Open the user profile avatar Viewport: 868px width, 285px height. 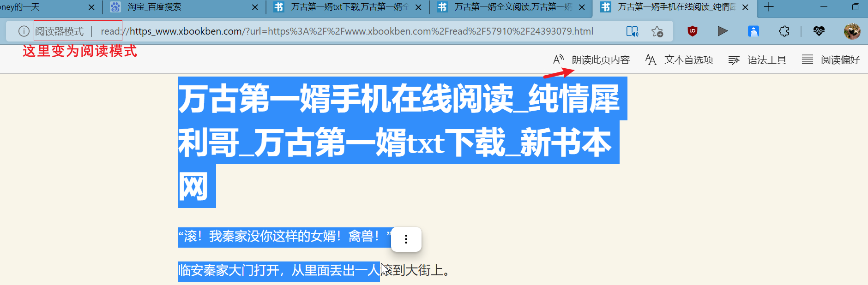[x=852, y=31]
